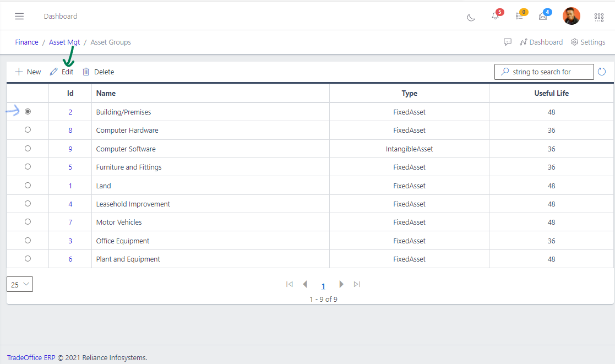Open notifications bell showing 5 alerts
This screenshot has width=615, height=364.
coord(494,17)
